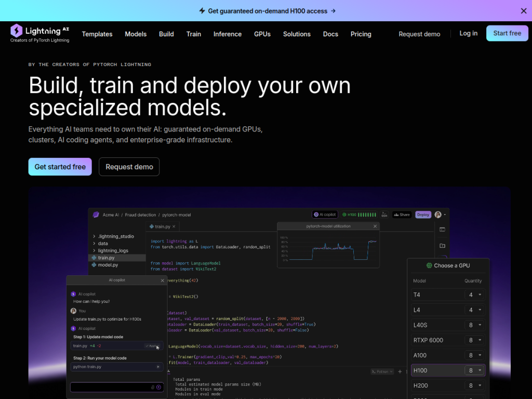Click the send arrow icon in copilot
The image size is (532, 399).
(x=159, y=387)
